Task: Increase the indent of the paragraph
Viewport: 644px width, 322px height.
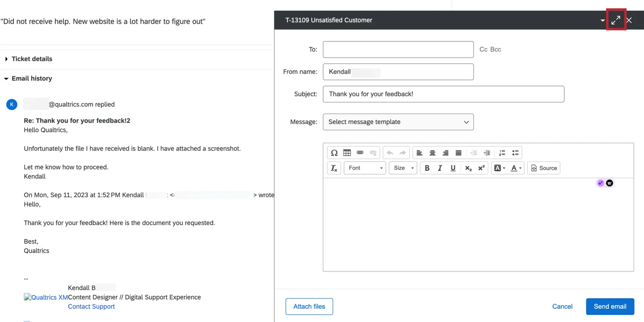Action: click(x=487, y=153)
